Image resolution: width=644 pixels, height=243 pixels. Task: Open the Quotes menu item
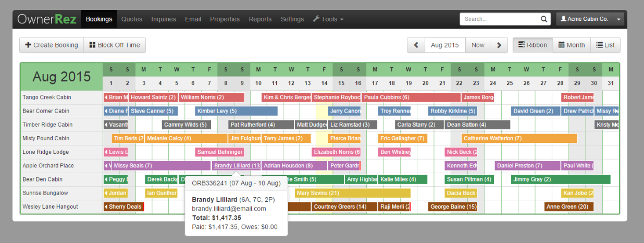click(x=132, y=19)
